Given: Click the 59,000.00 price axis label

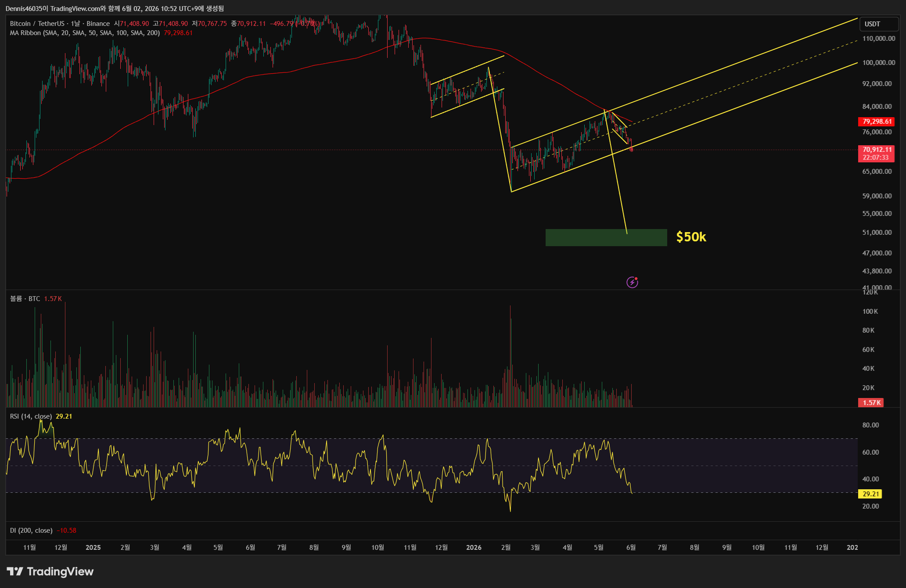Looking at the screenshot, I should 877,196.
